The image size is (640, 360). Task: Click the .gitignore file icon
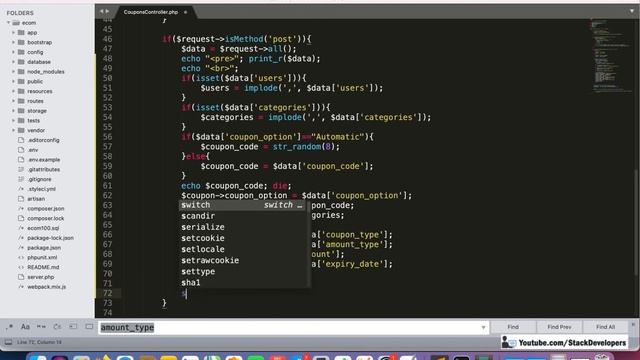[21, 179]
